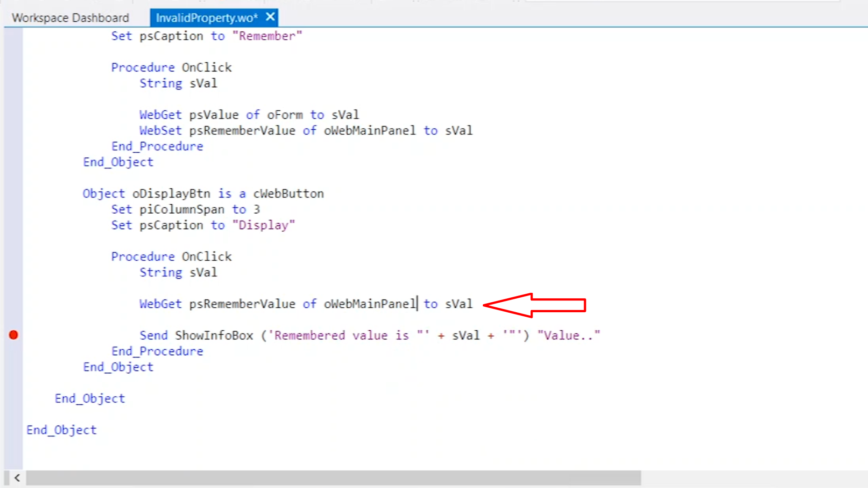Click the last End_Object keyword at the bottom
The image size is (868, 488).
pos(61,430)
